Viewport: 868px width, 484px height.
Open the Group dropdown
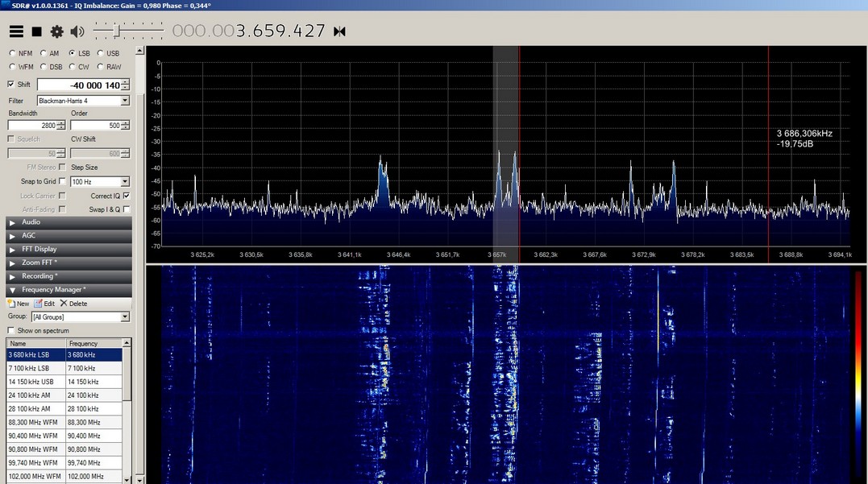(x=125, y=317)
